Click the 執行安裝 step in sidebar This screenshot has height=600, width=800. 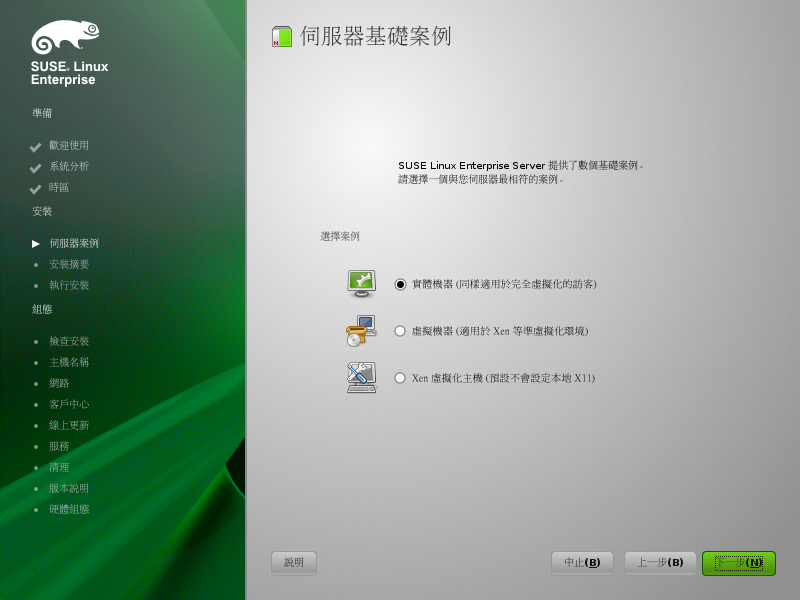pyautogui.click(x=69, y=285)
